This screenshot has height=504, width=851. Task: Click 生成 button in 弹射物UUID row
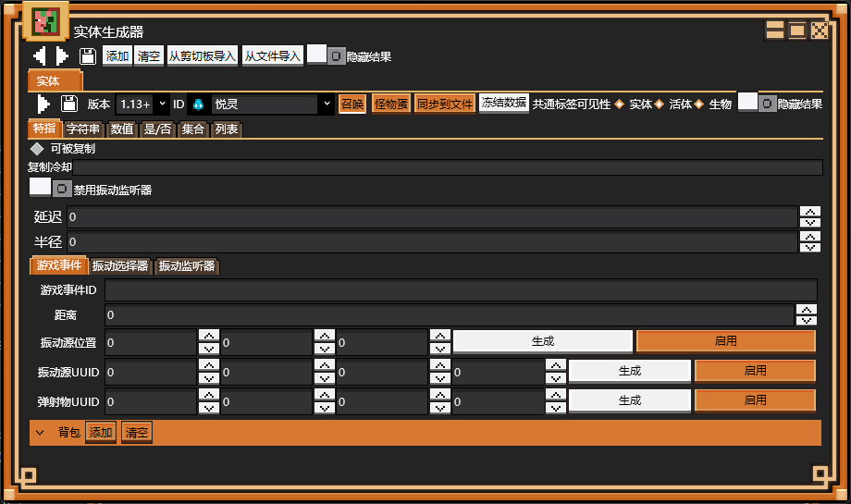(630, 401)
